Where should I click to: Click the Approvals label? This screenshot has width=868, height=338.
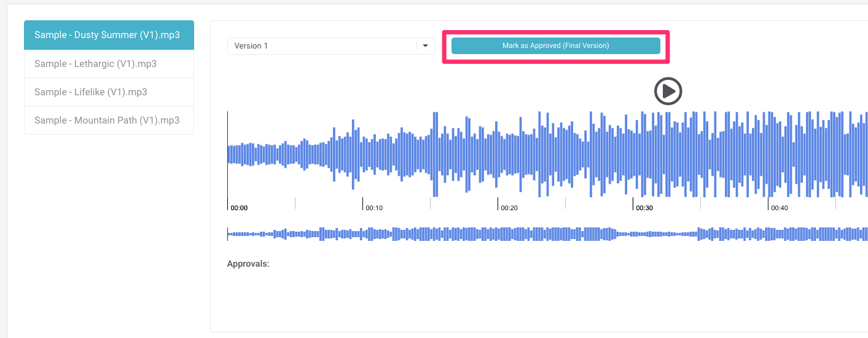coord(248,264)
